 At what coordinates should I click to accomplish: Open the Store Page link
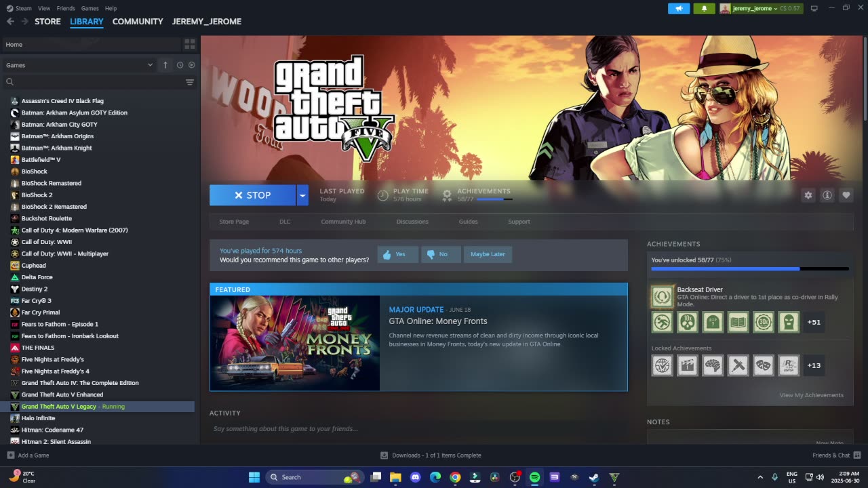point(234,222)
